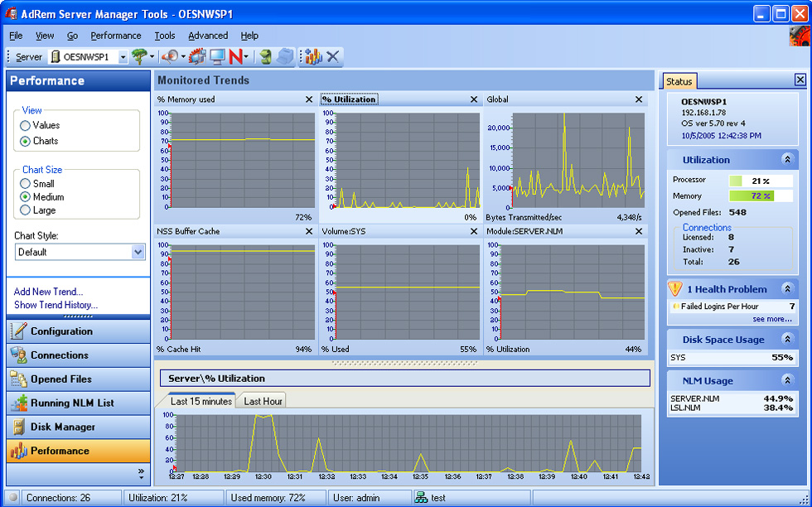The image size is (812, 507).
Task: Collapse the Disk Space Usage section
Action: coord(787,339)
